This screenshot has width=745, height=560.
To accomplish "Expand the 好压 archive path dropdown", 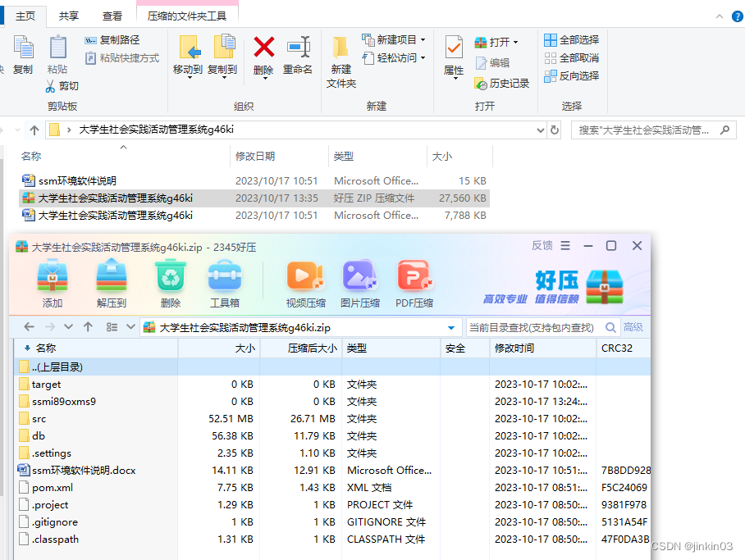I will click(451, 328).
